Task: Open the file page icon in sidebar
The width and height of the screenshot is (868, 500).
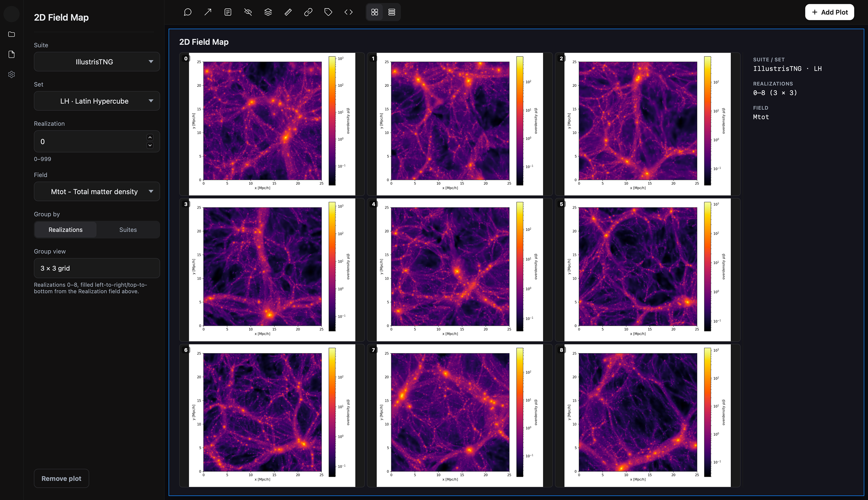Action: pyautogui.click(x=12, y=54)
